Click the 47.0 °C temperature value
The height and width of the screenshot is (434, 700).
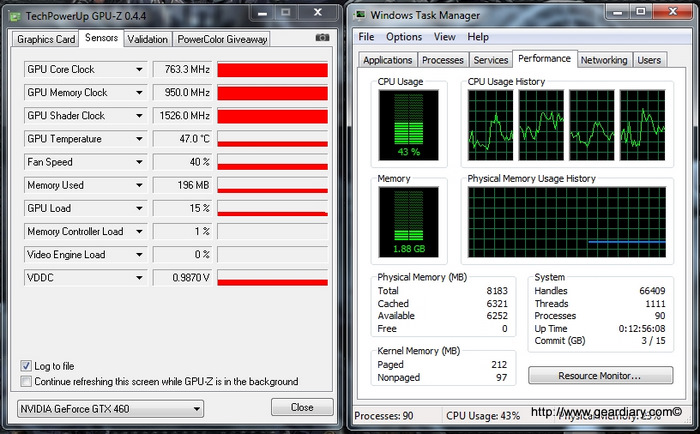coord(182,139)
